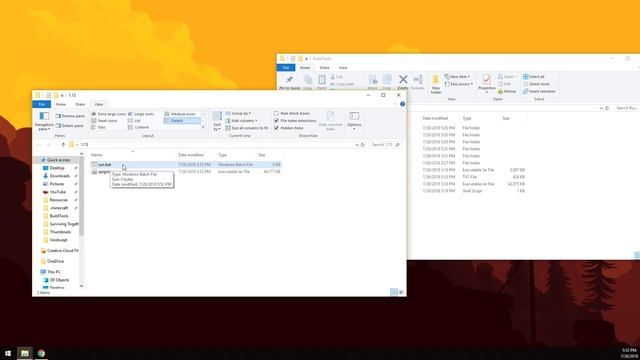Screen dimensions: 640x360
Task: Select the spigot jar file row
Action: [x=186, y=172]
